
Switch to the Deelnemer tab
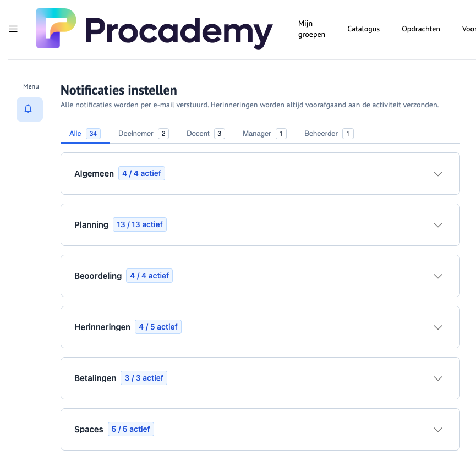click(143, 134)
